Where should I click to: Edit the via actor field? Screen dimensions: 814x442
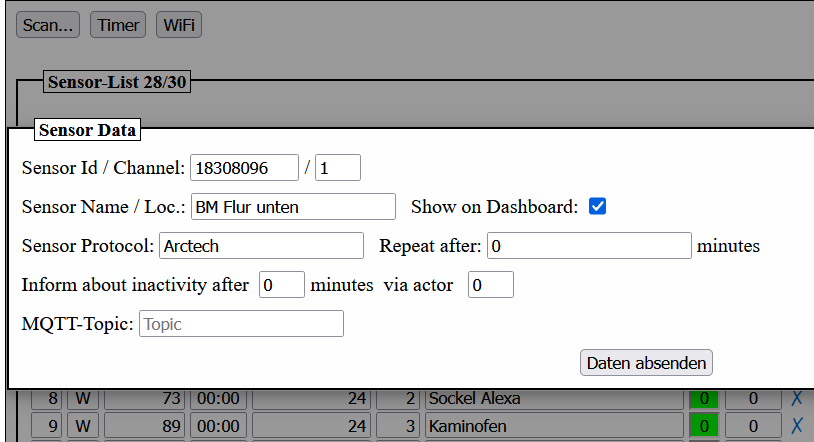(491, 285)
